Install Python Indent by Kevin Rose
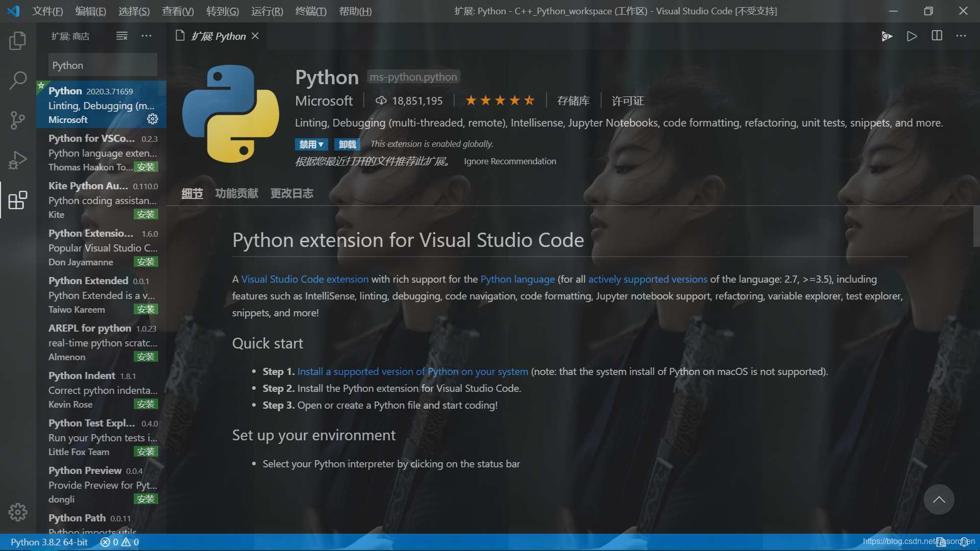 pos(145,404)
